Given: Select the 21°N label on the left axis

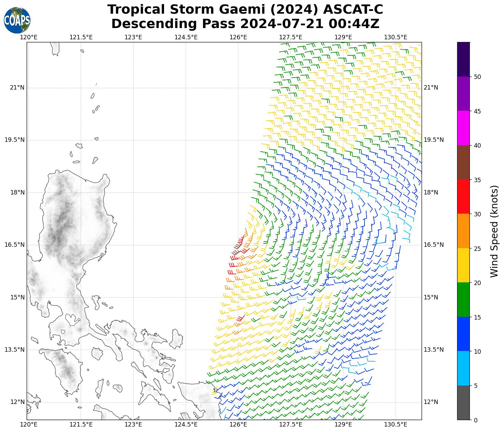Looking at the screenshot, I should tap(17, 87).
